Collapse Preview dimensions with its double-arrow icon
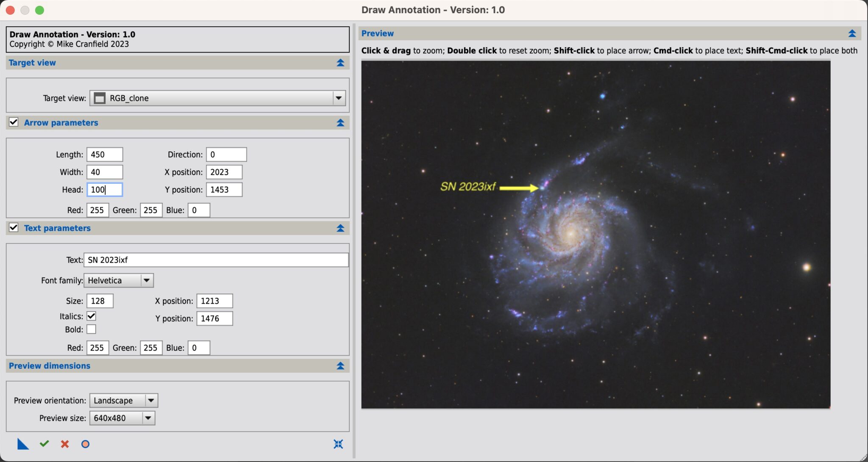The width and height of the screenshot is (868, 462). coord(339,365)
